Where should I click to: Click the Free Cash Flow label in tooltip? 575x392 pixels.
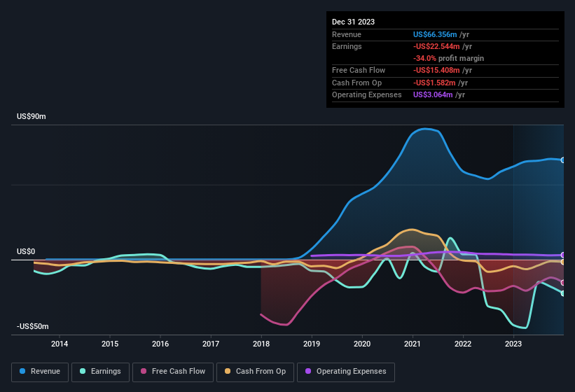[359, 70]
